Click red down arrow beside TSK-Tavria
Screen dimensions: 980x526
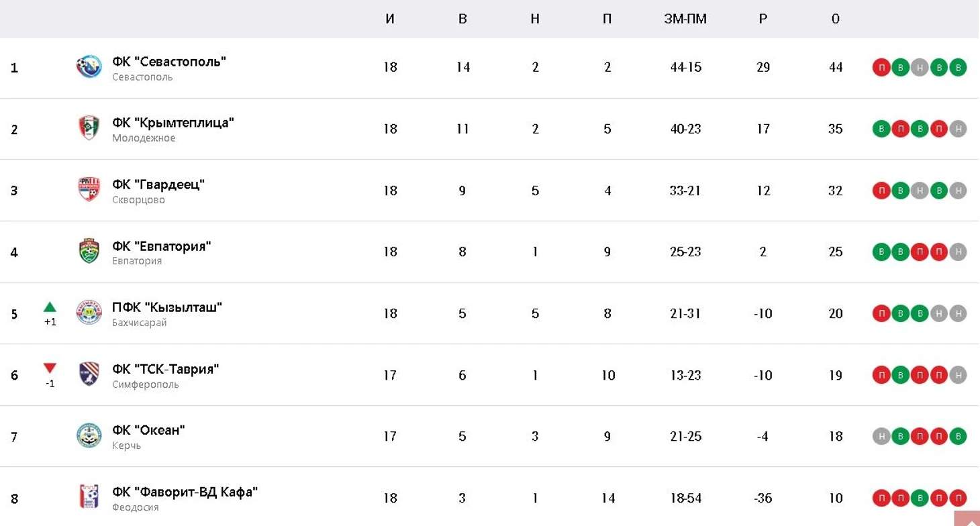pyautogui.click(x=50, y=368)
